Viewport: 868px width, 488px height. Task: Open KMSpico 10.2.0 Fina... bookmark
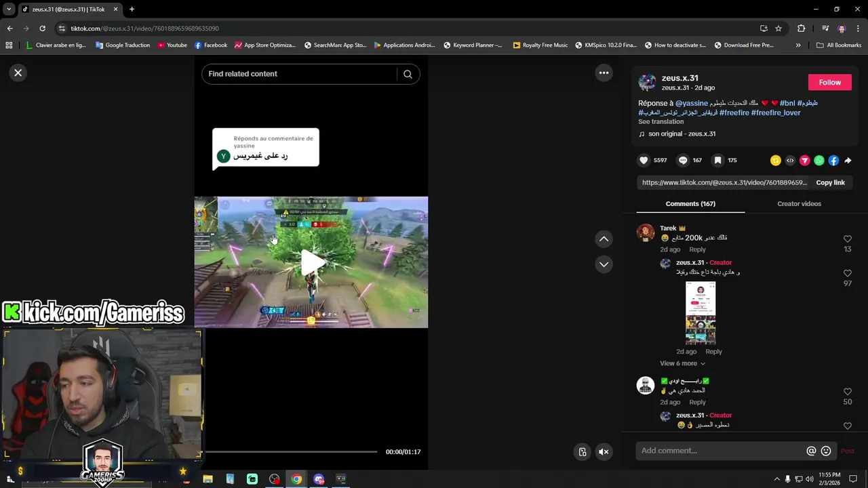(x=606, y=45)
